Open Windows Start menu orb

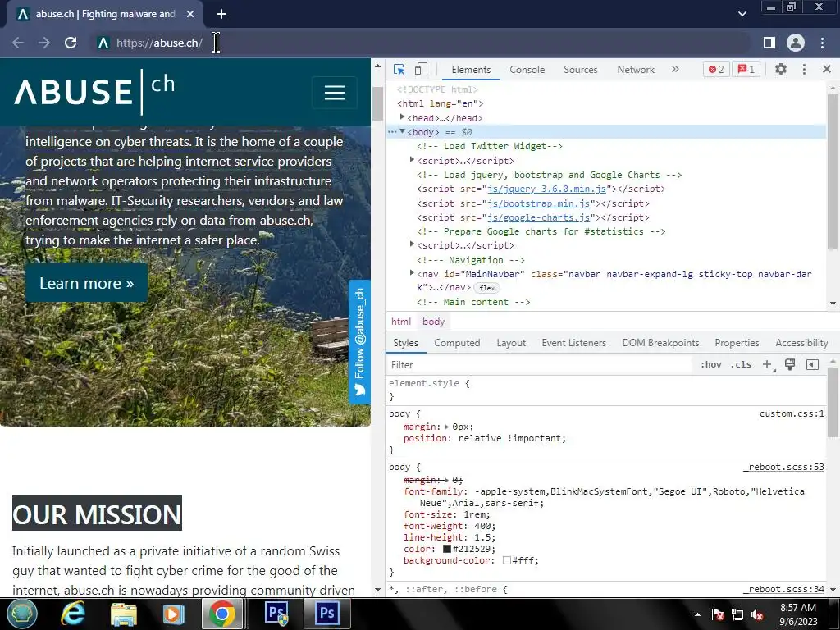tap(22, 614)
